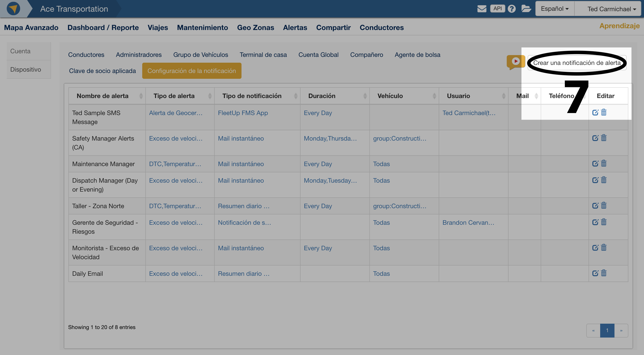
Task: Open the mail envelope icon in header
Action: (482, 9)
